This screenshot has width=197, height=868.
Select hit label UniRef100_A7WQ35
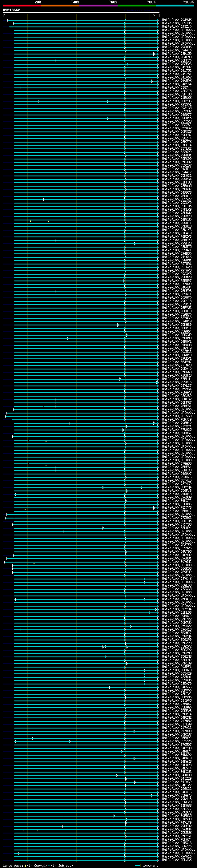[x=177, y=430]
